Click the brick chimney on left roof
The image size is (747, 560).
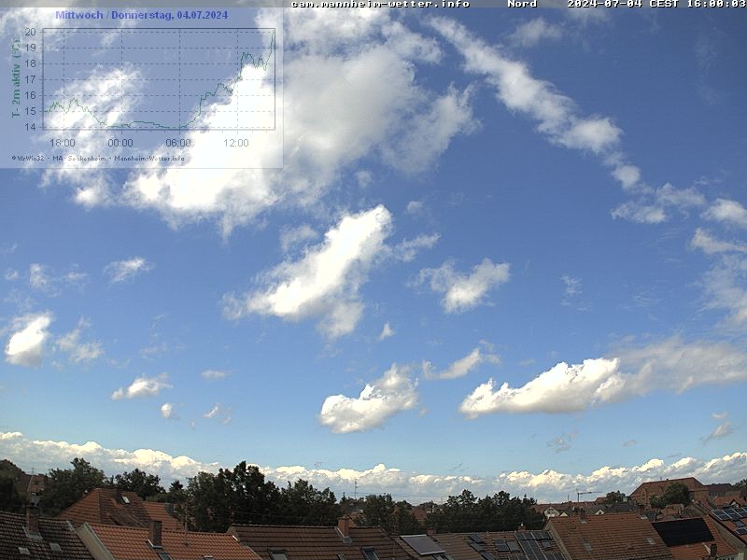[155, 532]
